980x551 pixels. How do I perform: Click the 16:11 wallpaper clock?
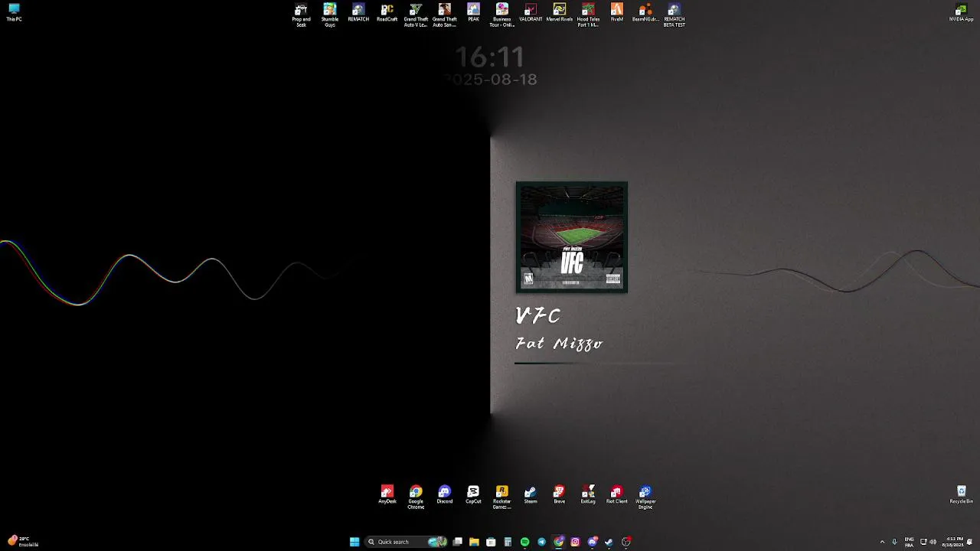pos(490,57)
